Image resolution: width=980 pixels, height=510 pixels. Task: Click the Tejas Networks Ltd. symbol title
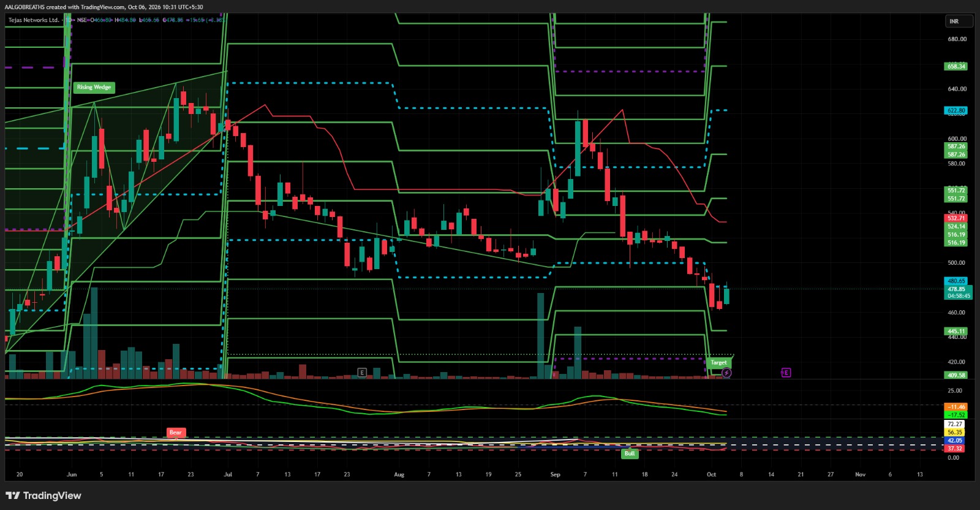[x=34, y=20]
